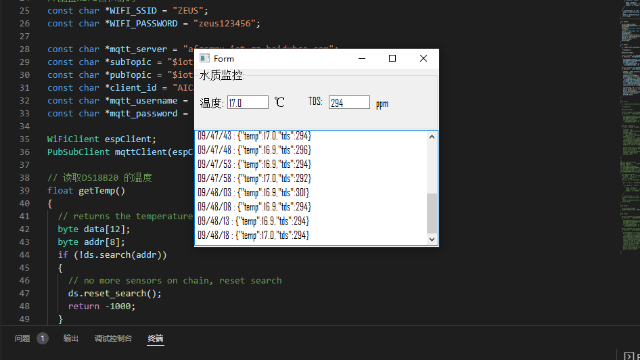Click subTopic variable on line 29

(x=130, y=62)
